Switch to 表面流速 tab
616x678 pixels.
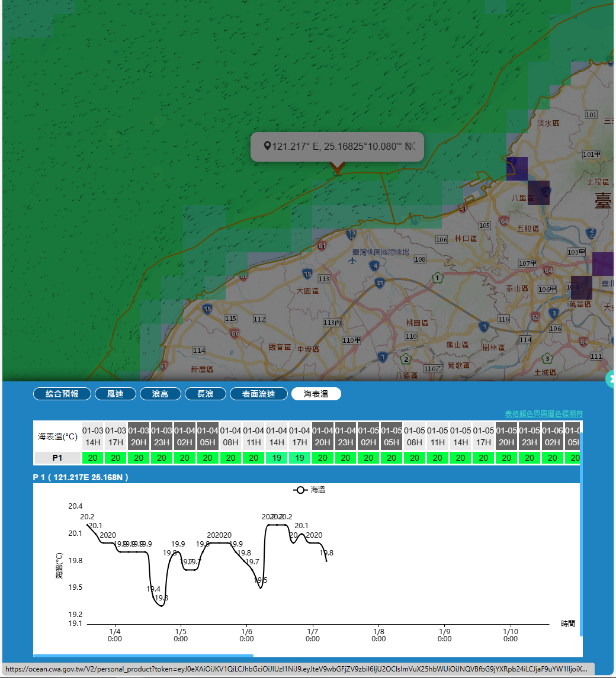click(259, 394)
